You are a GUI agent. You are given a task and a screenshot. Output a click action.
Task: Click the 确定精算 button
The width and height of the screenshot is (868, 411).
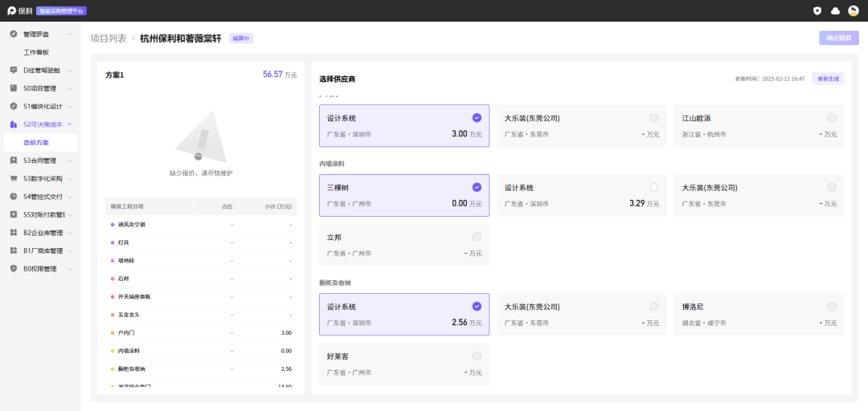click(838, 38)
